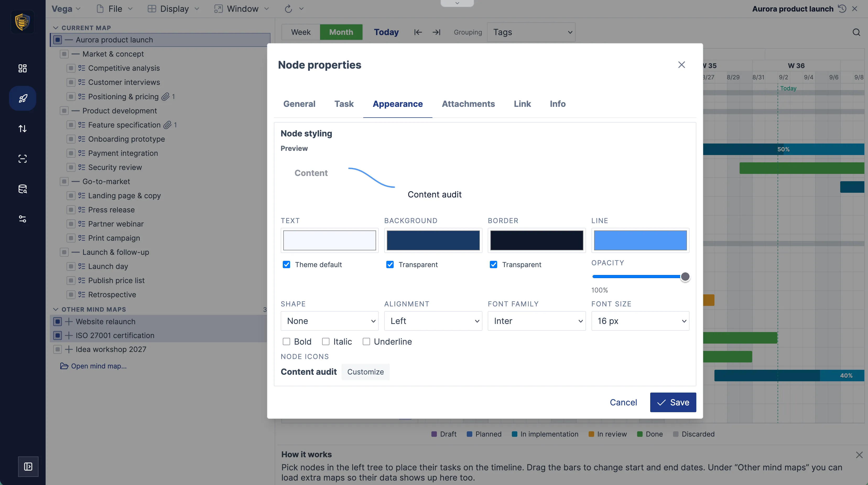This screenshot has height=485, width=868.
Task: Click the plus icon next to ISO 27001 certification
Action: pyautogui.click(x=69, y=335)
